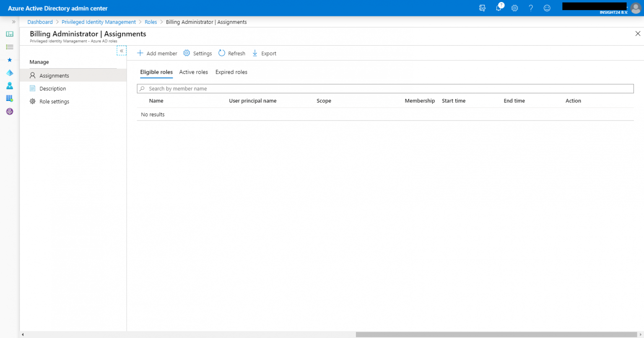Viewport: 644px width, 338px height.
Task: Collapse the Manage panel with the double chevron
Action: pos(122,50)
